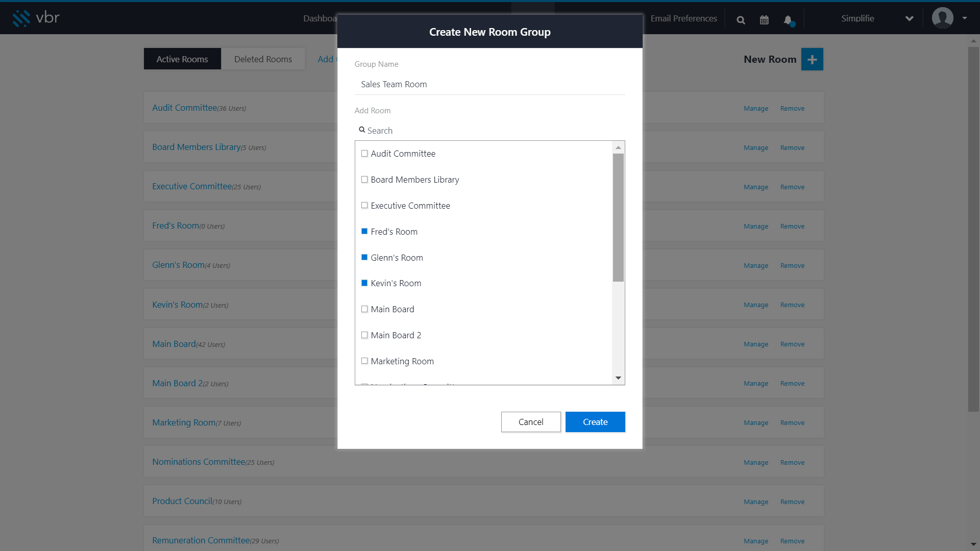Click the user avatar icon

pos(942,18)
